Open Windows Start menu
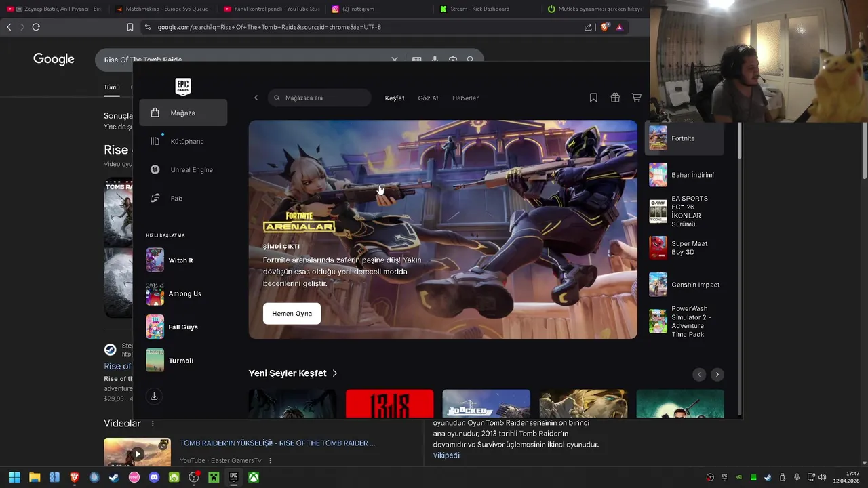Viewport: 868px width, 488px height. point(14,477)
